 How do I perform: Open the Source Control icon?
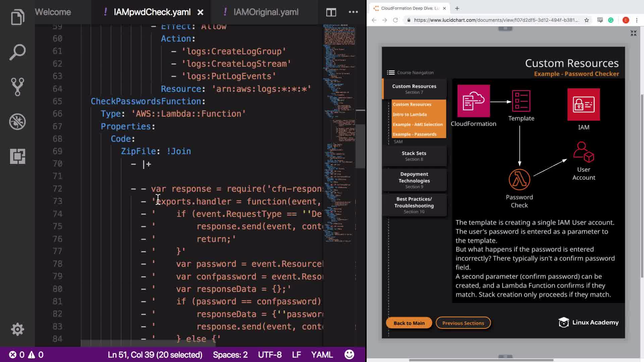pos(17,87)
